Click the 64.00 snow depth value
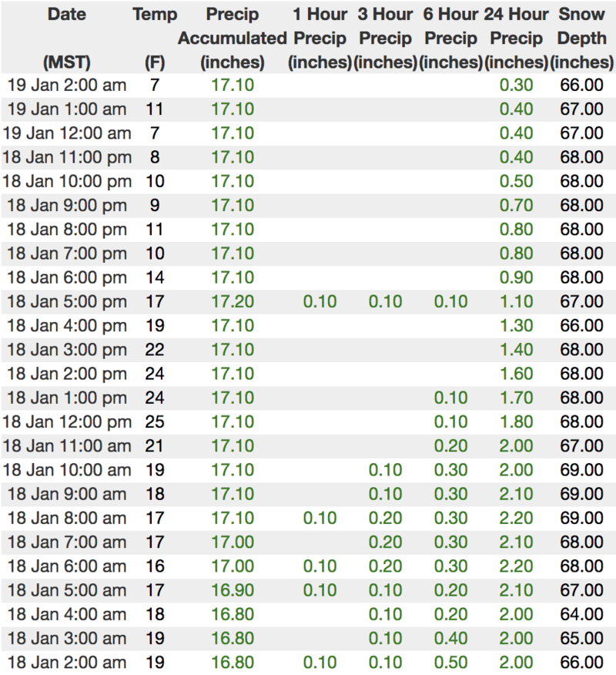This screenshot has height=675, width=616. (x=583, y=614)
